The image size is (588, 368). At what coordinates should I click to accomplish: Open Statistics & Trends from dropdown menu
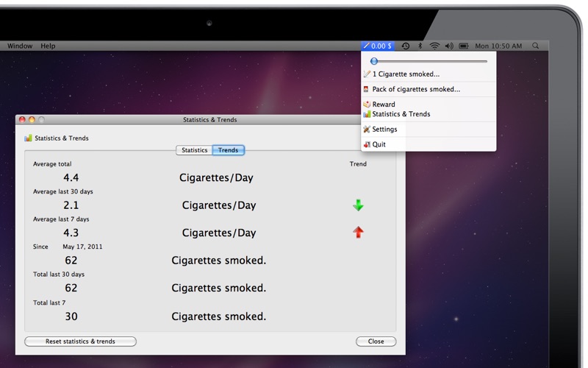coord(429,114)
